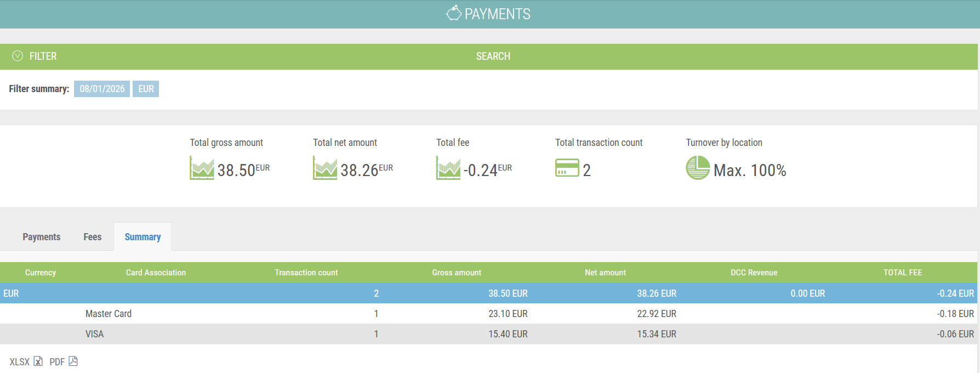This screenshot has width=980, height=373.
Task: Click the TOTAL FEE column header
Action: pyautogui.click(x=902, y=273)
